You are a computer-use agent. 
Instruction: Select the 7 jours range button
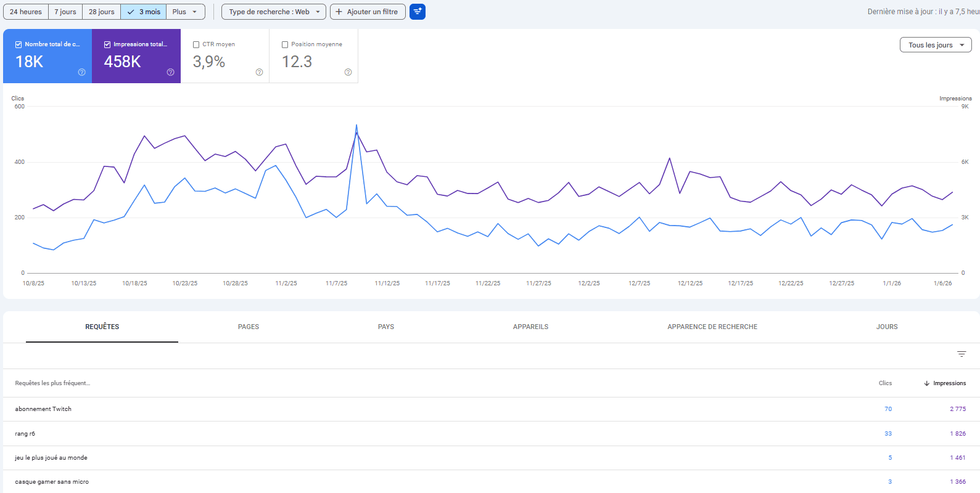(x=65, y=12)
